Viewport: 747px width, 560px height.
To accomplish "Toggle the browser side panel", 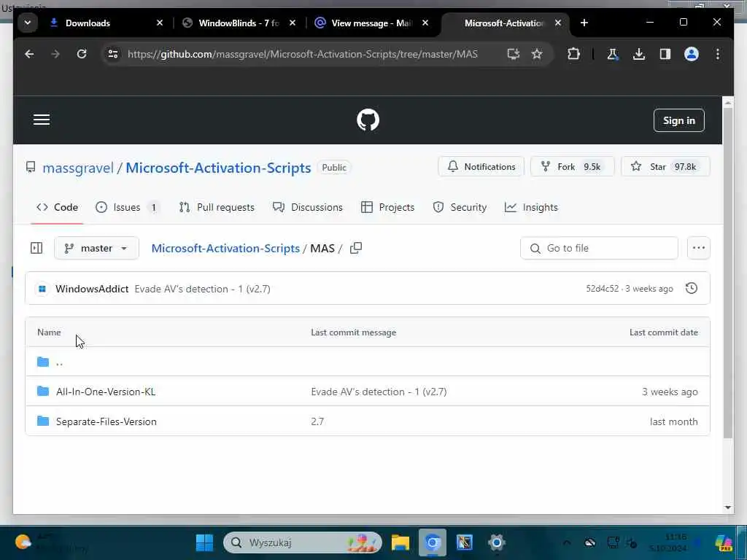I will pos(665,54).
